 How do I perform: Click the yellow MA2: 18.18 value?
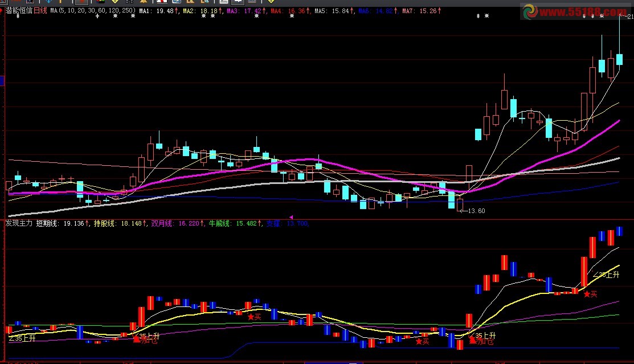203,11
